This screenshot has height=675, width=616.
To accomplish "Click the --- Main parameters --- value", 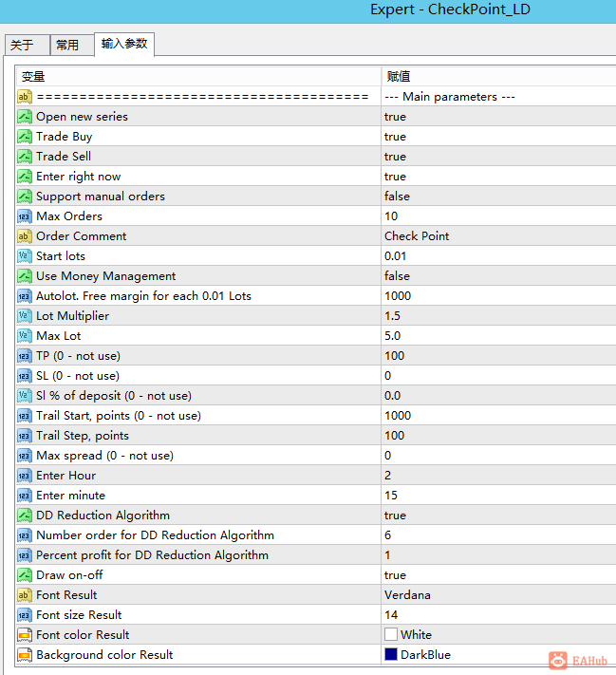I will coord(450,97).
